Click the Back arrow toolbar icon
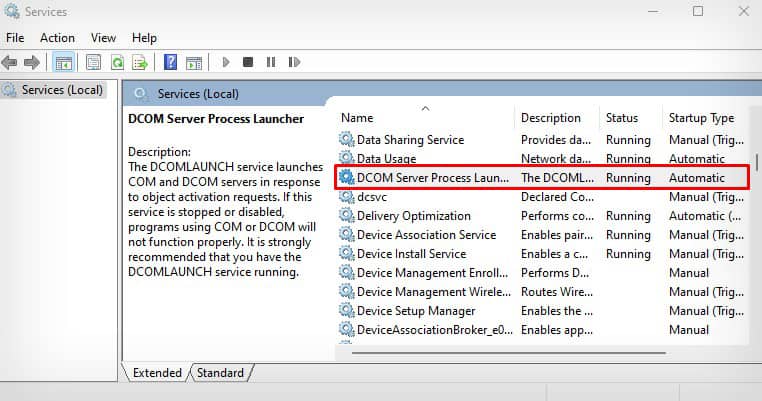Screen dimensions: 762x401 point(9,62)
